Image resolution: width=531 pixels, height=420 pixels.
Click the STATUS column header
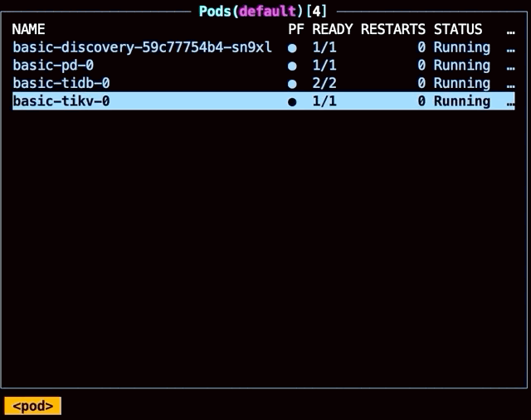[458, 30]
